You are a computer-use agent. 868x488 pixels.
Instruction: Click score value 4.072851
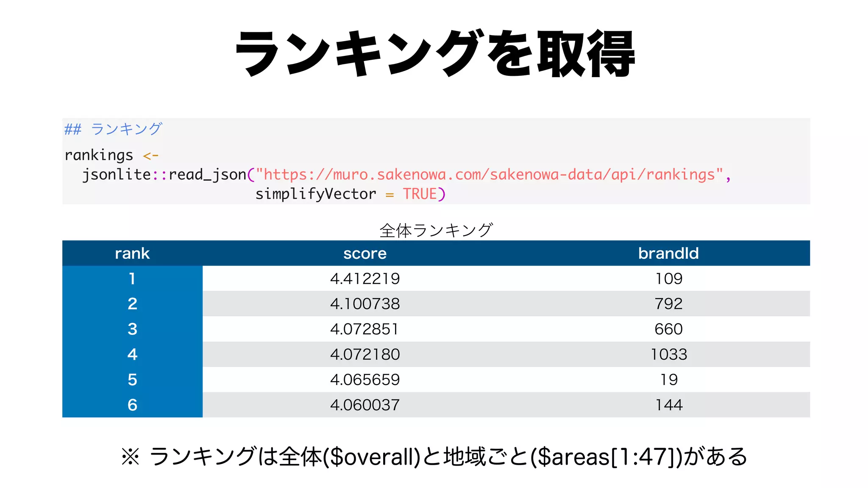click(x=365, y=329)
